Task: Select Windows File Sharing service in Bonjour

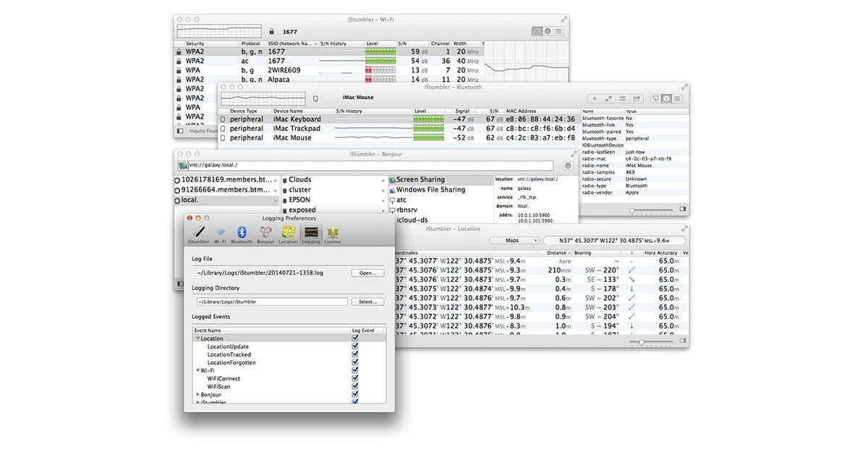Action: click(x=441, y=190)
